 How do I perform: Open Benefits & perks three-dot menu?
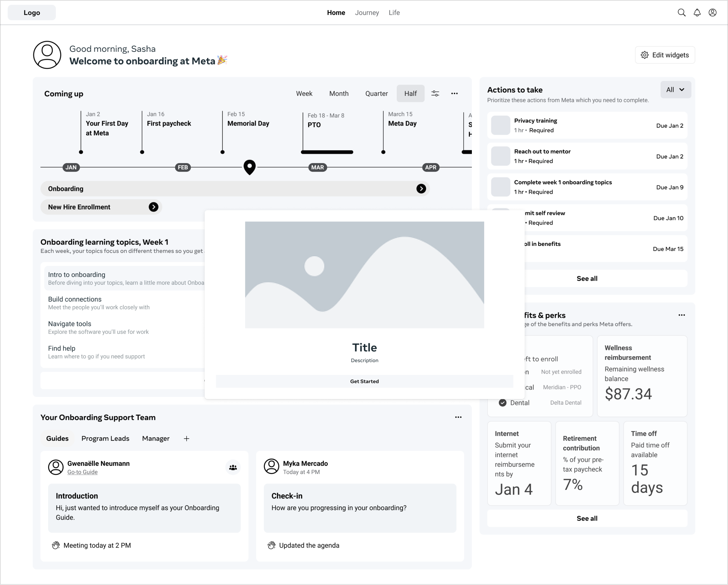682,315
